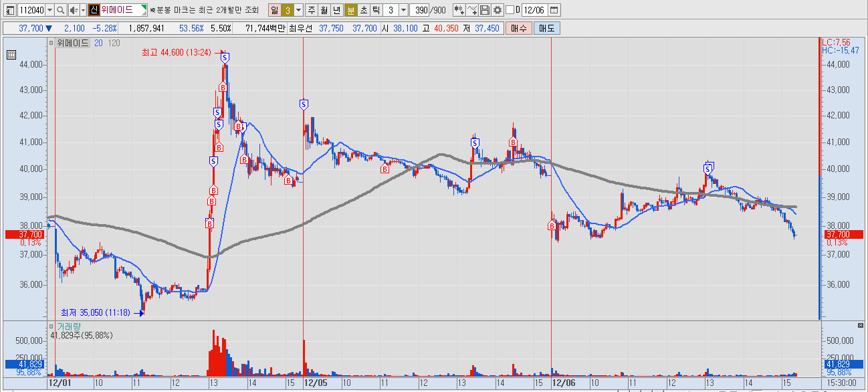This screenshot has height=392, width=868.
Task: Click the B marker on 12/05 14:00 peak
Action: (513, 142)
